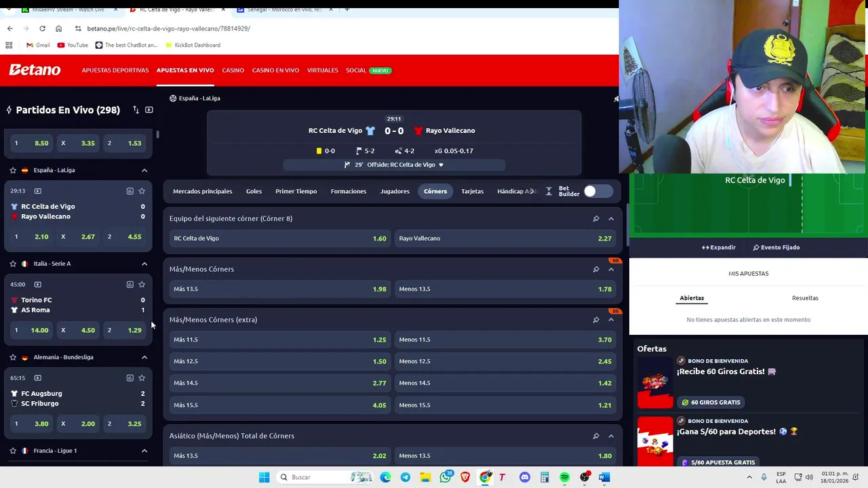The width and height of the screenshot is (868, 488).
Task: Favorite the Alemania - Bundesliga league star
Action: [x=13, y=357]
